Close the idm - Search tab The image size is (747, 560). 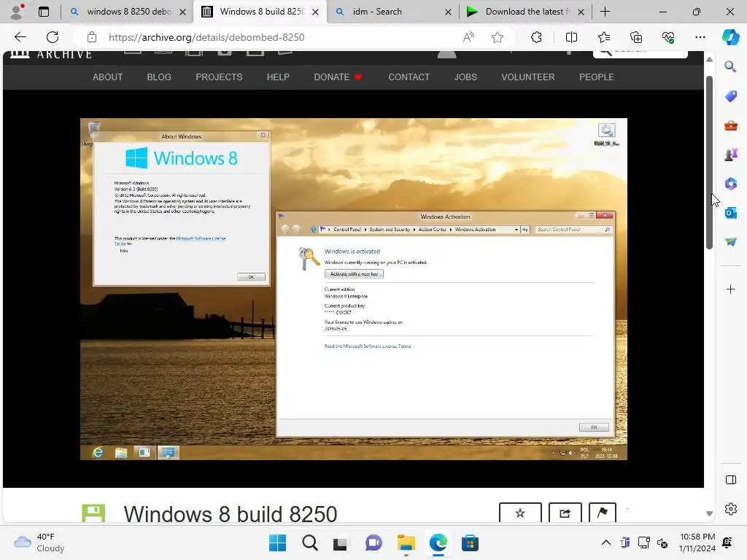coord(448,12)
